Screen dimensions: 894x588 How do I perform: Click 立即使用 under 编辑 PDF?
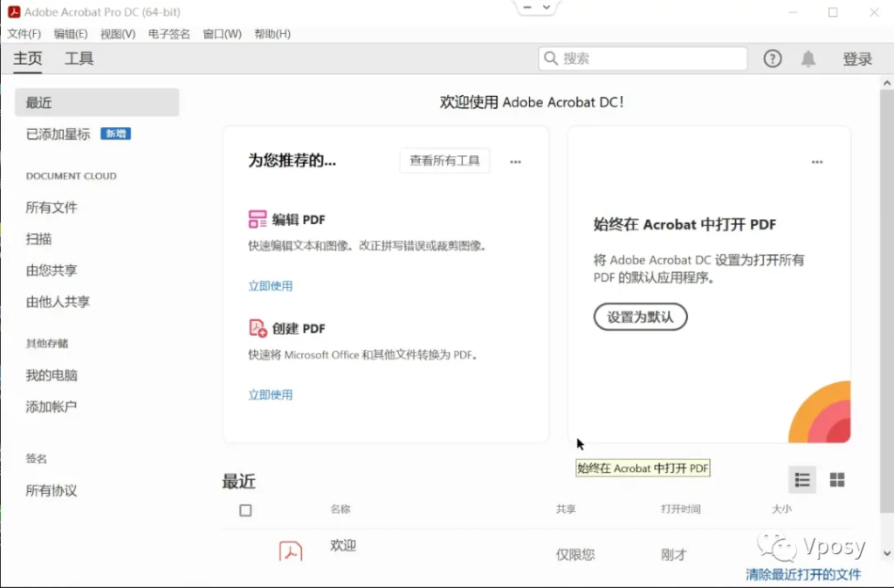tap(271, 285)
